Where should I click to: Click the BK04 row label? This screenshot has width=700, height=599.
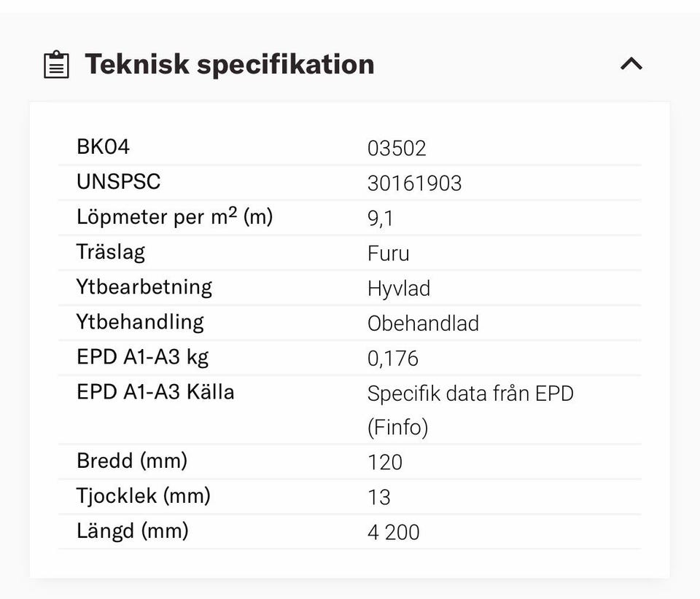tap(103, 146)
